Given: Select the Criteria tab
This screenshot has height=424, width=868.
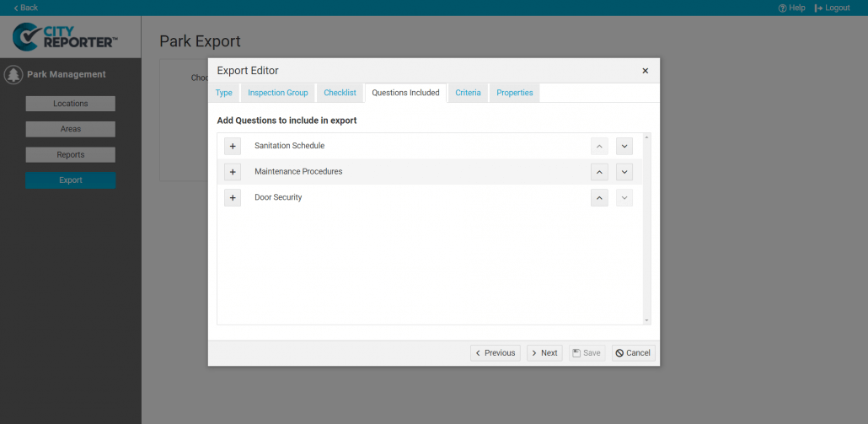Looking at the screenshot, I should (x=468, y=93).
